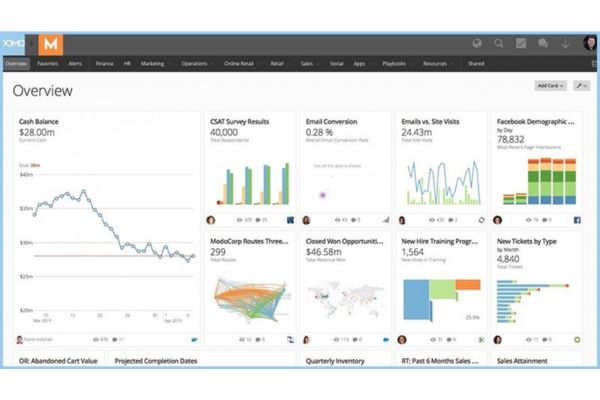600x400 pixels.
Task: Open the wrench page settings dropdown
Action: coord(581,85)
